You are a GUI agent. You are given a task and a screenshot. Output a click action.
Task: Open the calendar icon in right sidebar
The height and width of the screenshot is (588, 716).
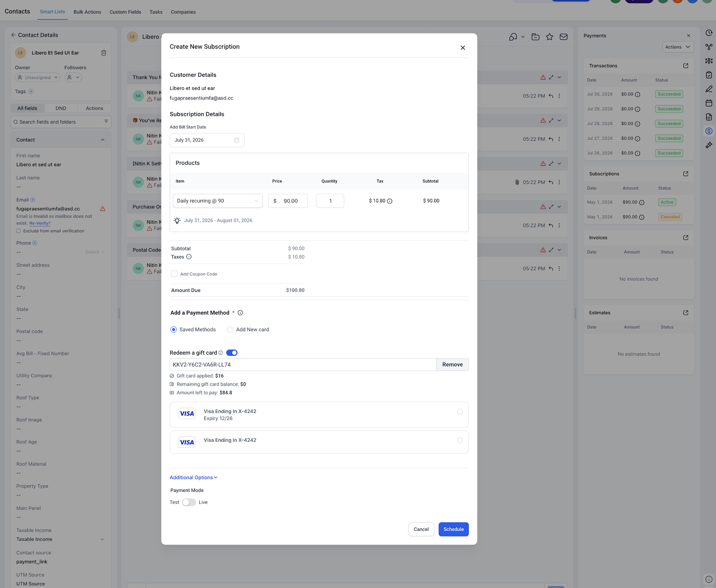click(709, 103)
